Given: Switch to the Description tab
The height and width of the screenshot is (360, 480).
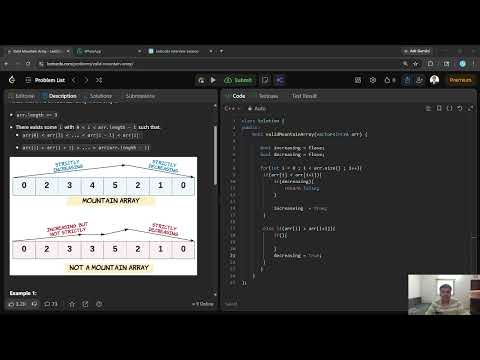Looking at the screenshot, I should [x=59, y=96].
